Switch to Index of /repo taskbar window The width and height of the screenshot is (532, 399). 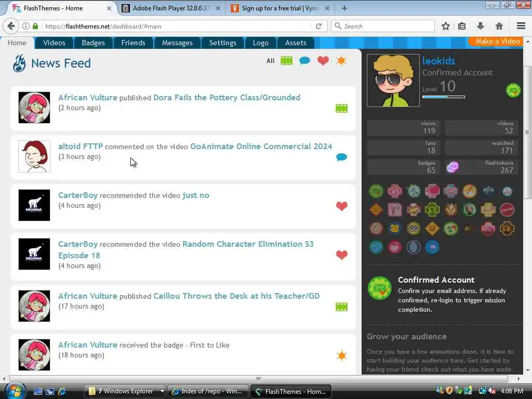point(208,391)
